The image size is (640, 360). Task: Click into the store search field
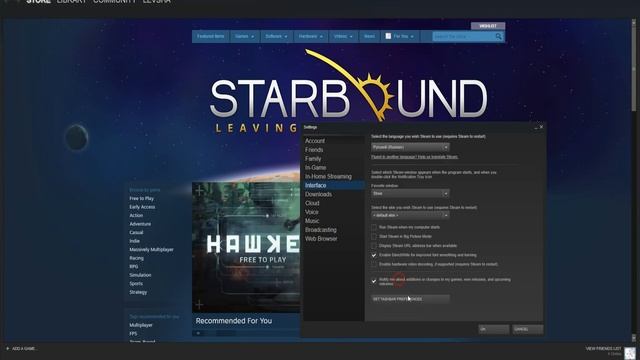tap(464, 37)
